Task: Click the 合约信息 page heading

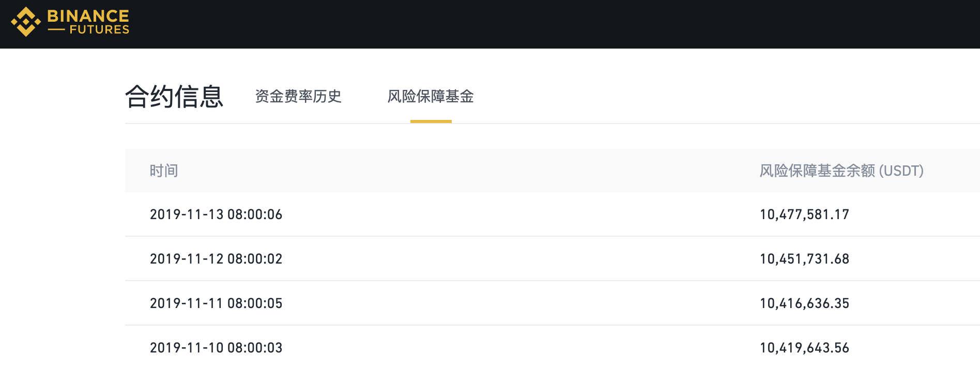Action: [x=174, y=97]
